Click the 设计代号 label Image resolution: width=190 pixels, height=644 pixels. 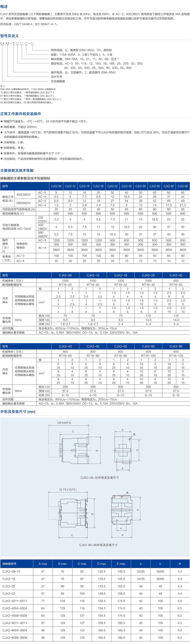tap(56, 77)
